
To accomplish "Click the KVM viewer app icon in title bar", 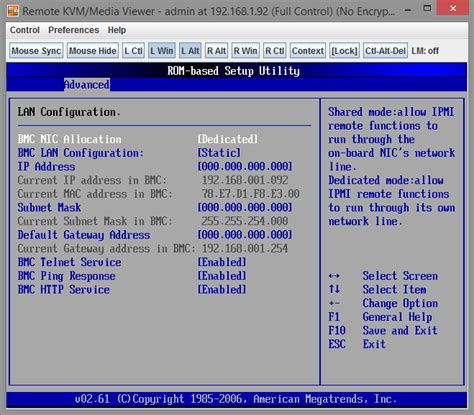I will (x=13, y=10).
